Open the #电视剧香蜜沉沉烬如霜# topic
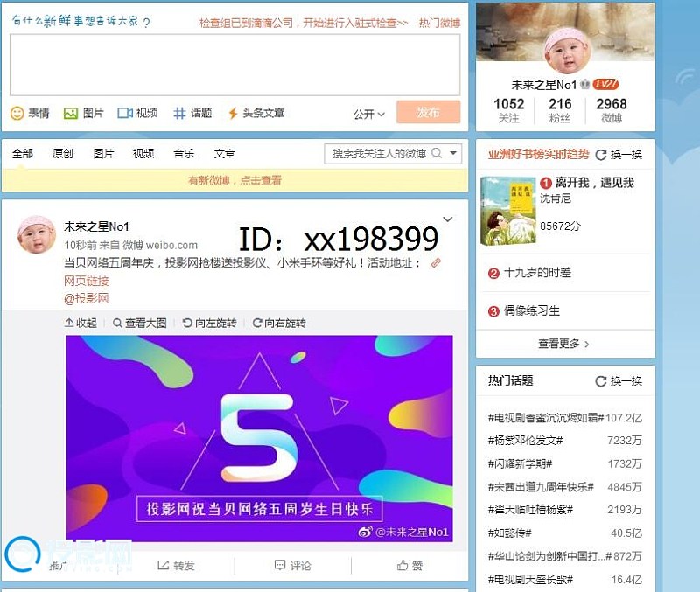Viewport: 700px width, 592px height. pos(546,418)
